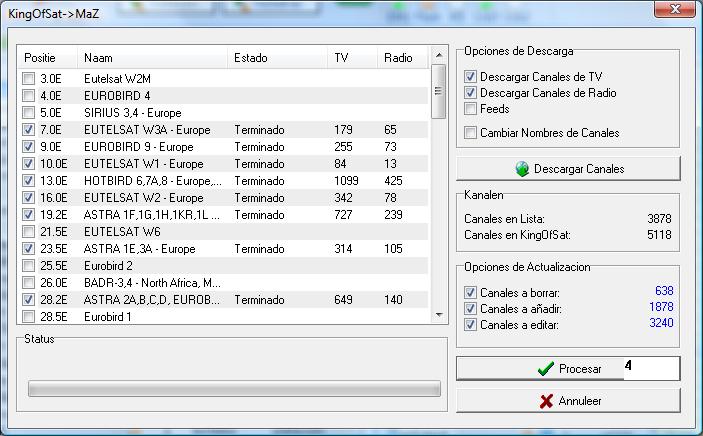Click the globe icon on Descargar Canales
The image size is (703, 436).
click(x=522, y=169)
